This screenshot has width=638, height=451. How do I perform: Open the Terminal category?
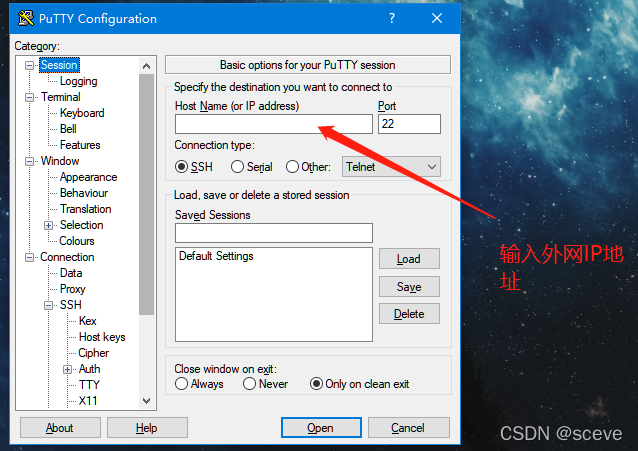click(x=61, y=97)
